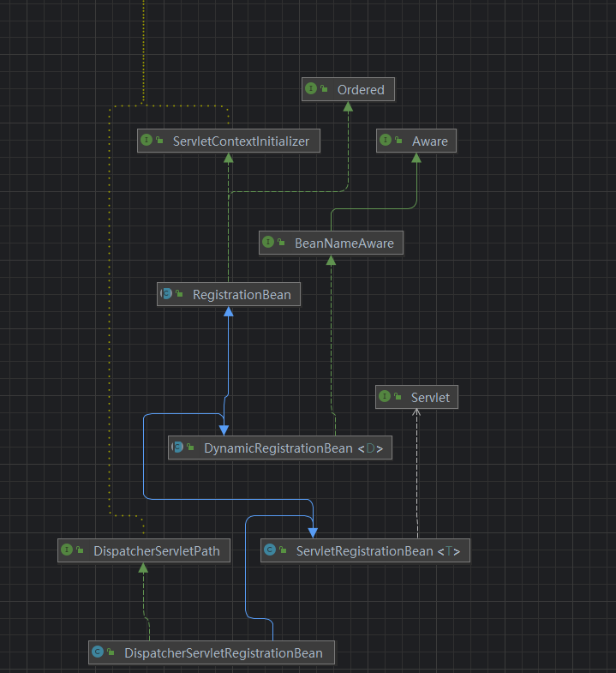616x673 pixels.
Task: Select the BeanNameAware node label
Action: 344,243
